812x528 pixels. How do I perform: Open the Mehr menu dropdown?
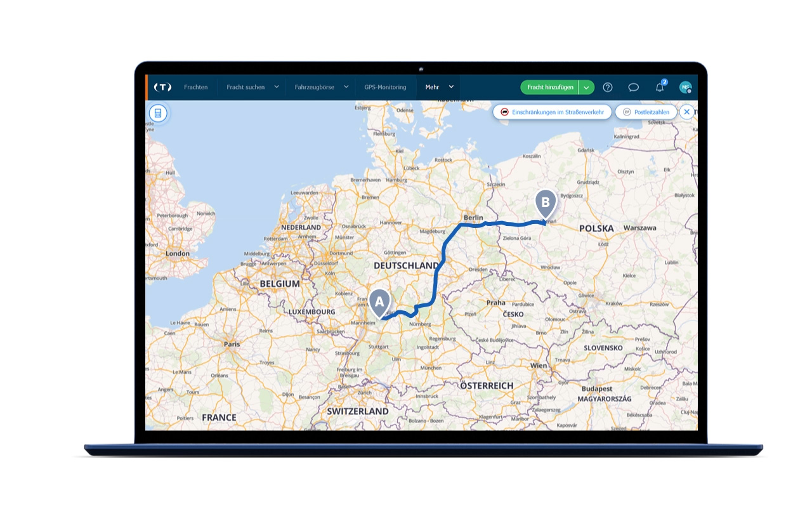click(x=438, y=87)
